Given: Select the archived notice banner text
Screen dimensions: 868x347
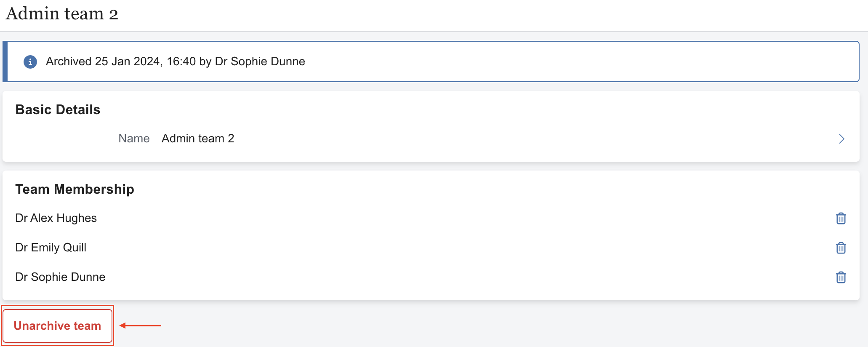Looking at the screenshot, I should 175,61.
